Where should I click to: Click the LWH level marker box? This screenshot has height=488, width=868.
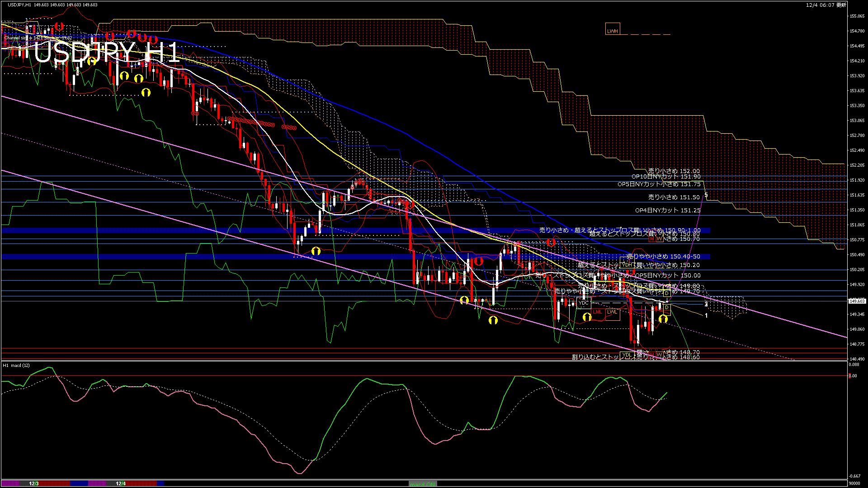pyautogui.click(x=613, y=29)
